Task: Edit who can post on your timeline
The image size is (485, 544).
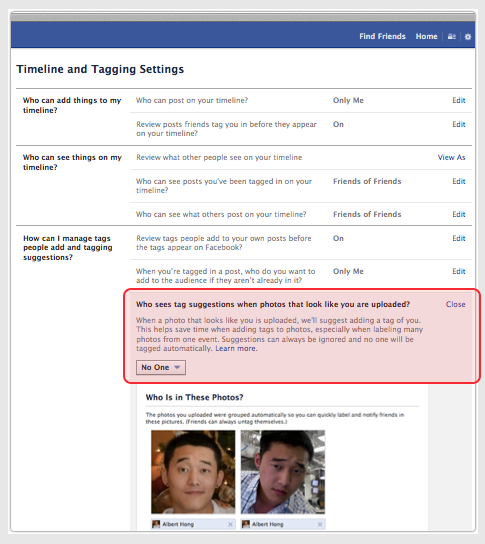Action: click(x=459, y=100)
